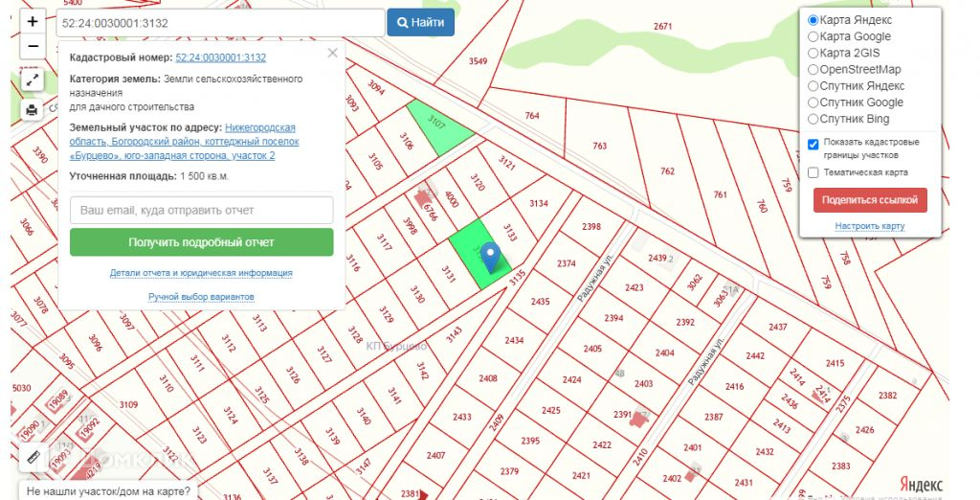The width and height of the screenshot is (980, 500).
Task: Click the Найти search button
Action: tap(421, 23)
